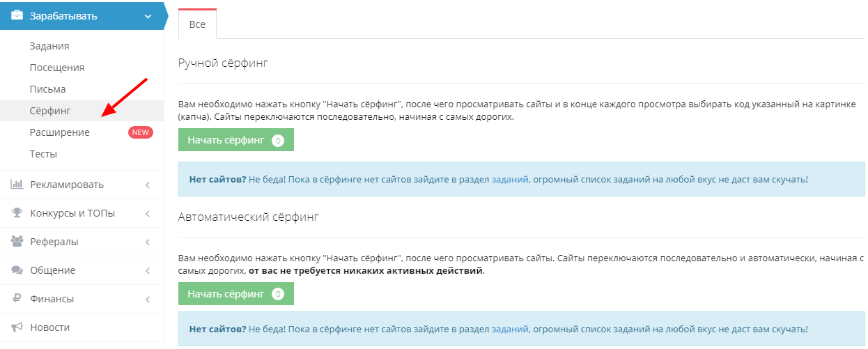Click the red NEW badge next to Расширение
Screen dimensions: 868x349
[141, 132]
